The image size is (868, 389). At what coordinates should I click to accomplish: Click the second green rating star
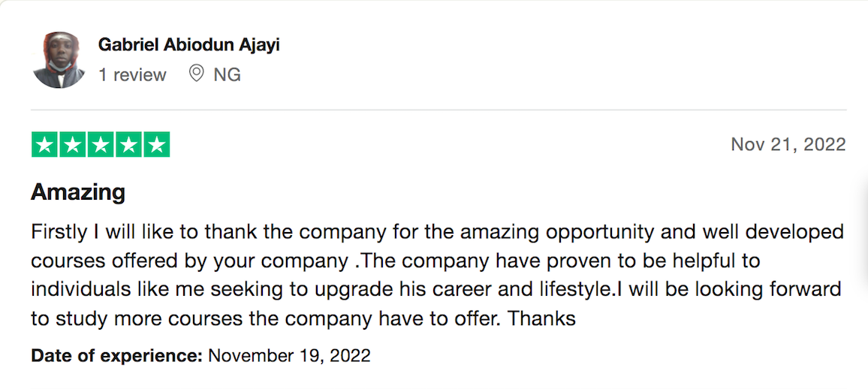[73, 145]
